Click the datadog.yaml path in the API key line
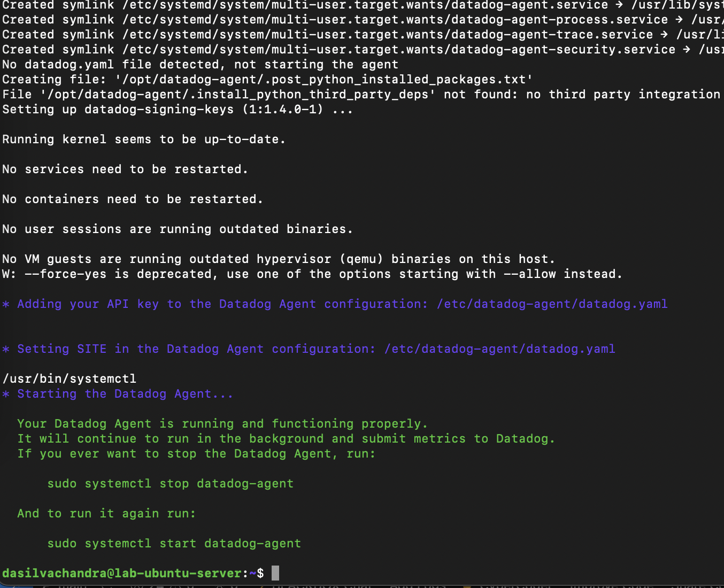The height and width of the screenshot is (588, 724). pos(552,304)
